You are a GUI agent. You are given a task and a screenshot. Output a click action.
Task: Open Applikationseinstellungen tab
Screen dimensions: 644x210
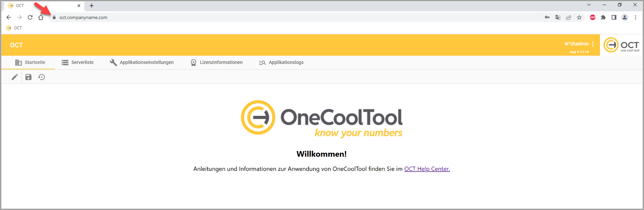tap(142, 62)
